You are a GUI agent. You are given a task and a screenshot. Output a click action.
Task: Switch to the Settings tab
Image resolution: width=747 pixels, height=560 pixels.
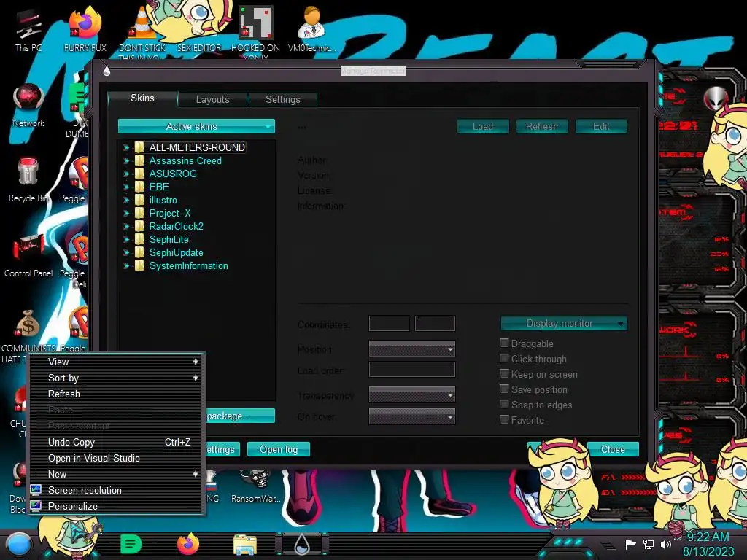[x=283, y=99]
